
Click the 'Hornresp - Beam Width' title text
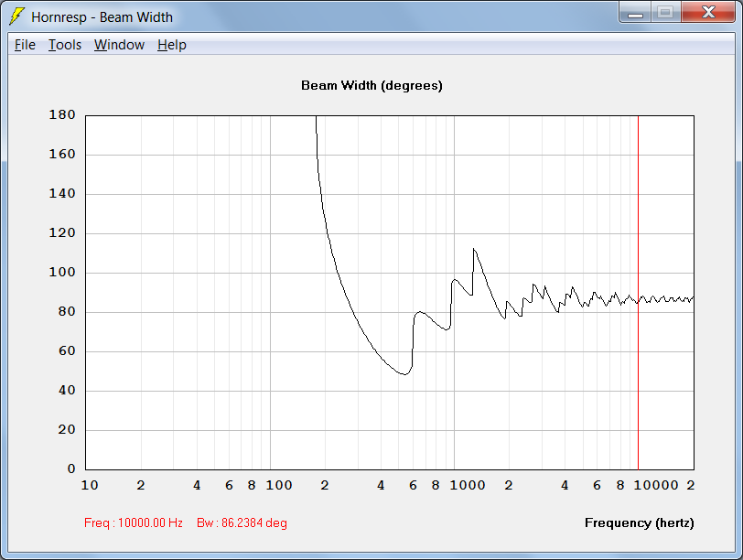click(x=102, y=17)
